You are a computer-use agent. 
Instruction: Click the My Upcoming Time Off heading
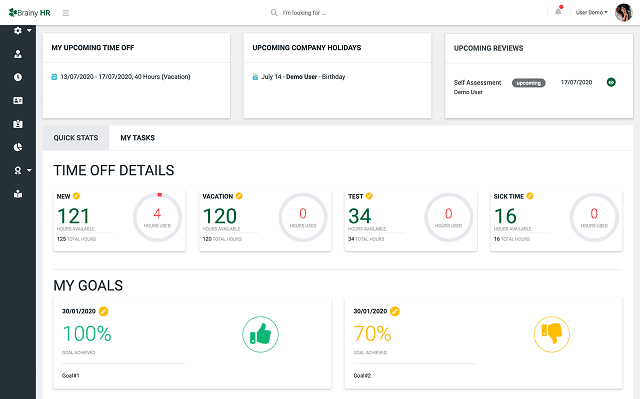click(x=93, y=48)
